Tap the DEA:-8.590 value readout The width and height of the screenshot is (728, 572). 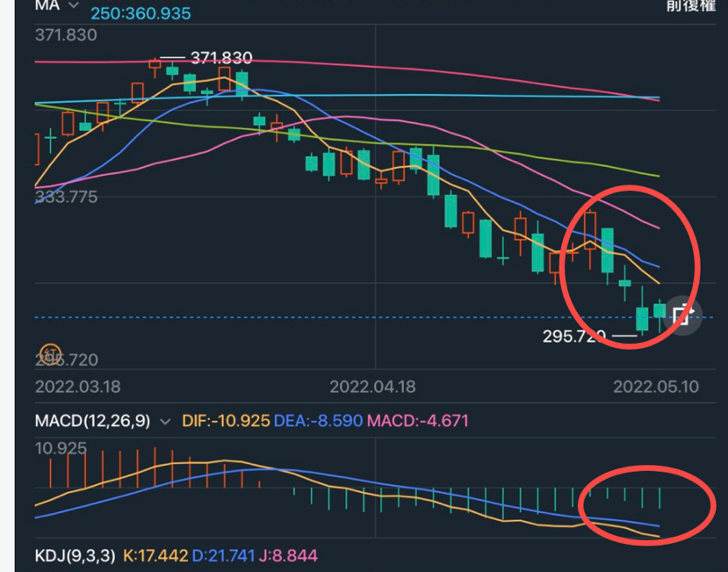tap(318, 421)
